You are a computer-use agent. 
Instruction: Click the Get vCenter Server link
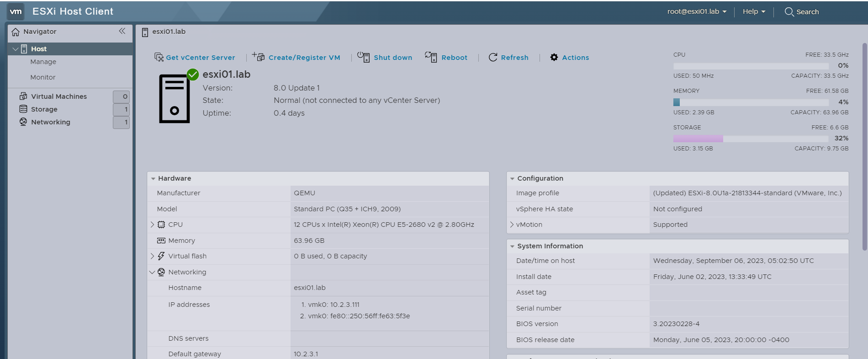201,58
